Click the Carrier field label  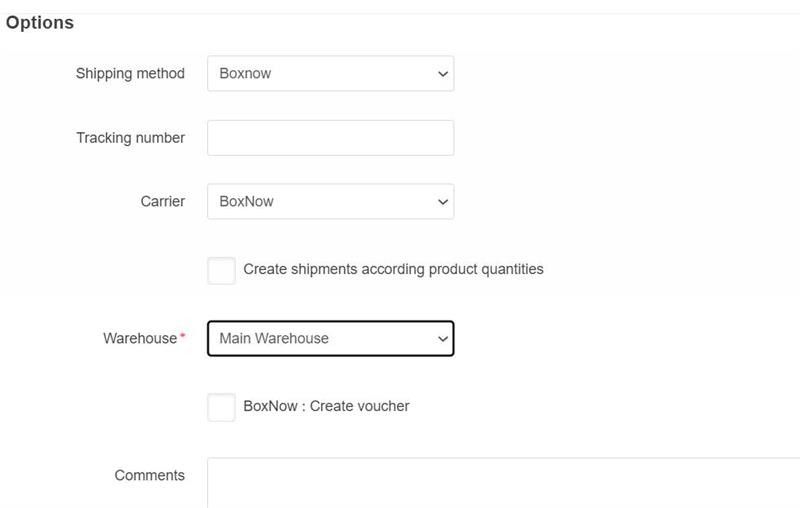coord(162,201)
